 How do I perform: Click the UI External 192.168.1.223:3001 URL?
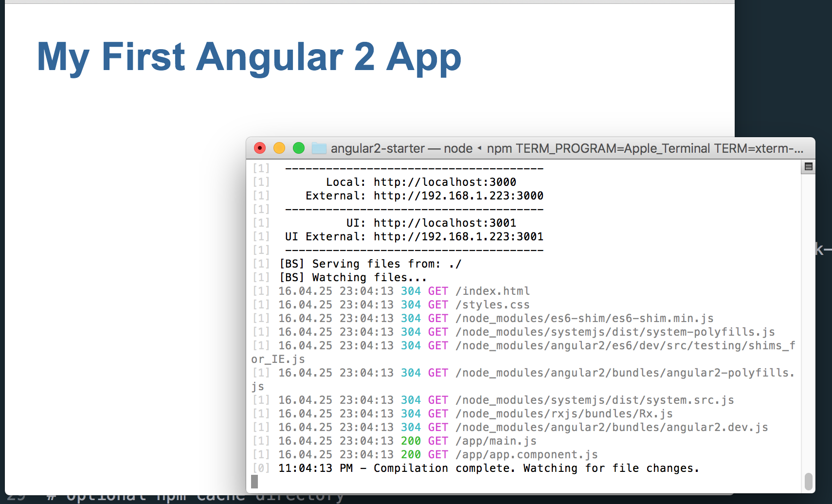458,236
